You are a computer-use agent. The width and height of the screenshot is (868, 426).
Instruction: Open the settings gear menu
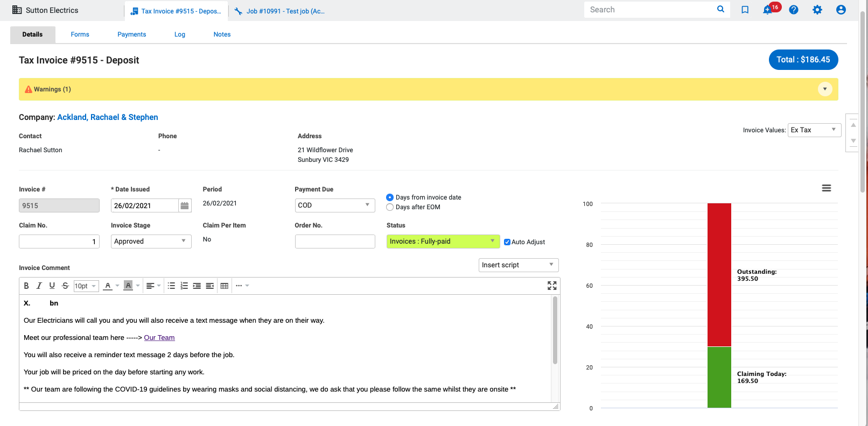pyautogui.click(x=817, y=10)
